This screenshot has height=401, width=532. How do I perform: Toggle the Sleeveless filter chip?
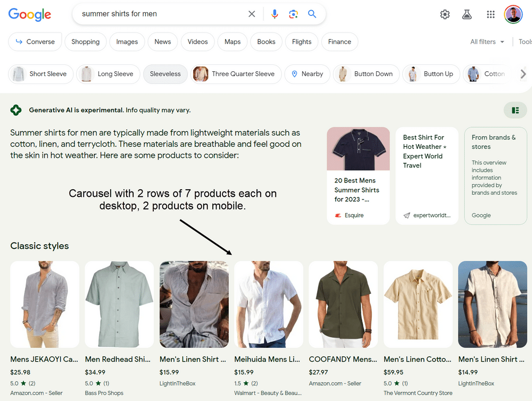[x=165, y=74]
